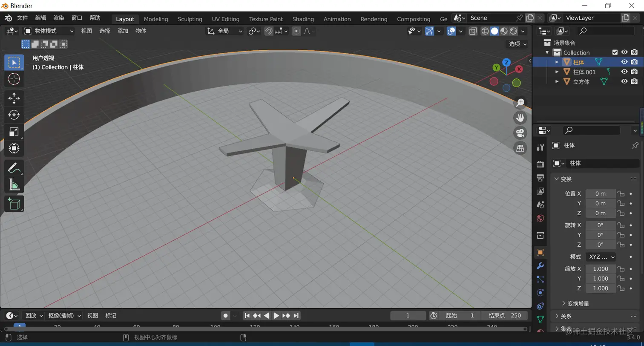Click the 位置 Z value field
Screen dimensions: 644x346
click(x=601, y=213)
